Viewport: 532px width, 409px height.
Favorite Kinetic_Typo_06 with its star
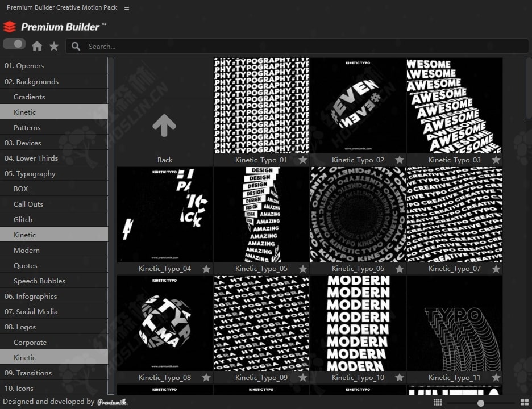click(x=400, y=269)
